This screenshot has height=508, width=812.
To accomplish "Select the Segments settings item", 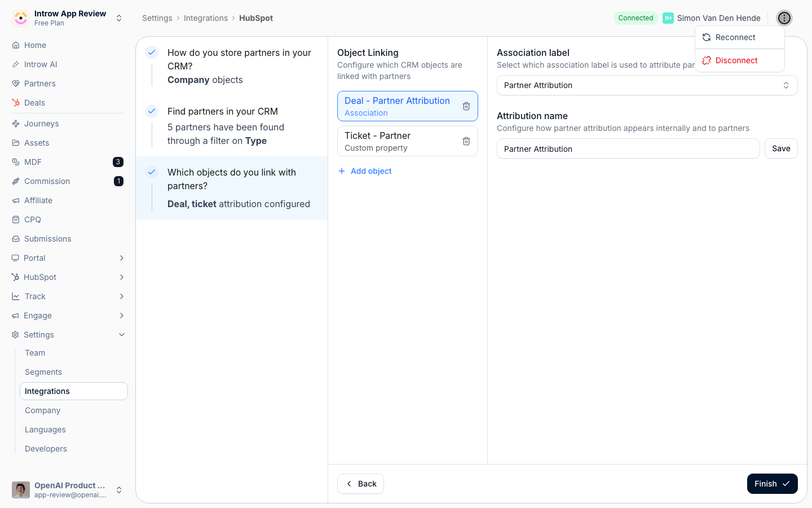I will click(x=74, y=372).
